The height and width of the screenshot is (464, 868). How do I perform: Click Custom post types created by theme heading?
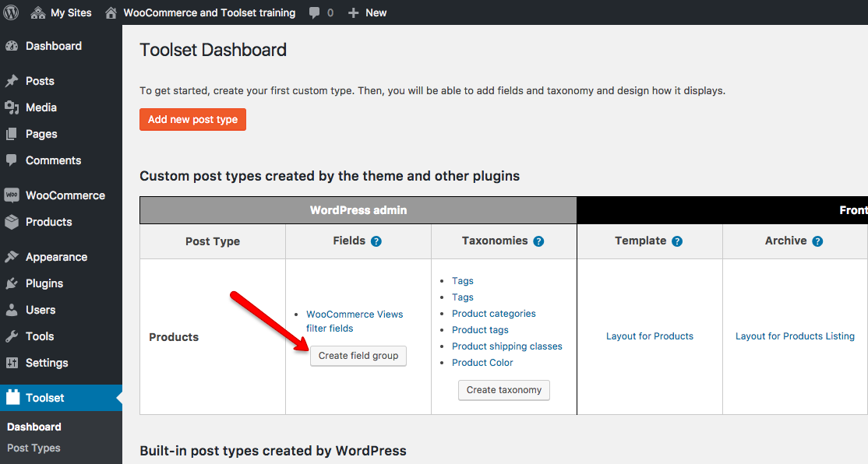pos(330,176)
